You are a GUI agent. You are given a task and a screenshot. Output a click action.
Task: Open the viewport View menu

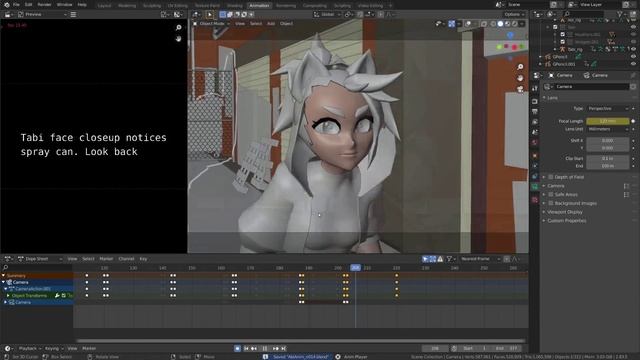[240, 24]
